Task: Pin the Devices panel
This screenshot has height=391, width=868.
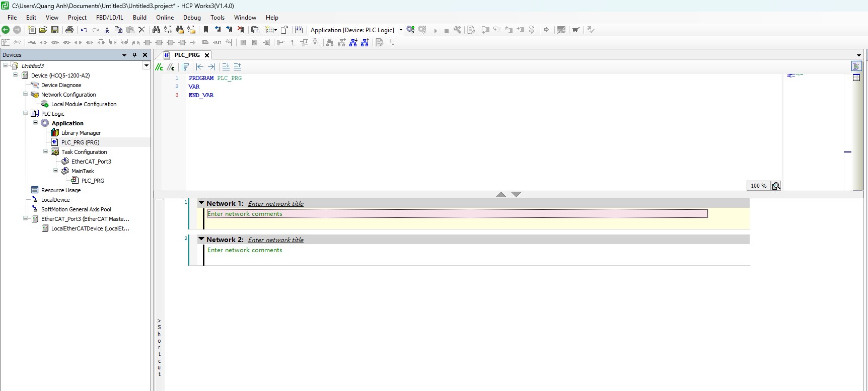Action: pyautogui.click(x=134, y=55)
